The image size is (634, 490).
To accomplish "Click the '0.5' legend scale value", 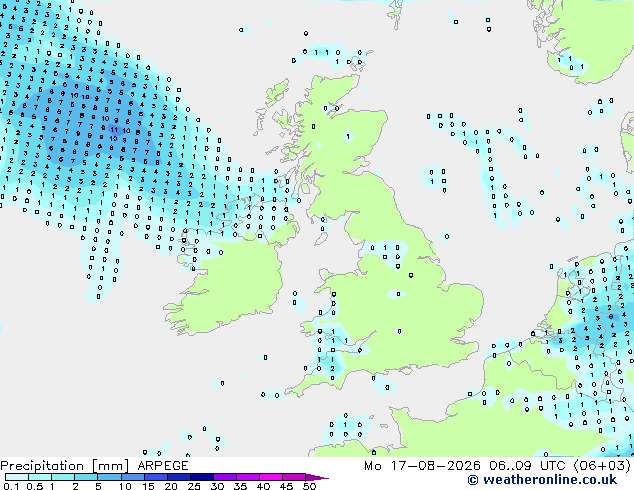I will 34,486.
